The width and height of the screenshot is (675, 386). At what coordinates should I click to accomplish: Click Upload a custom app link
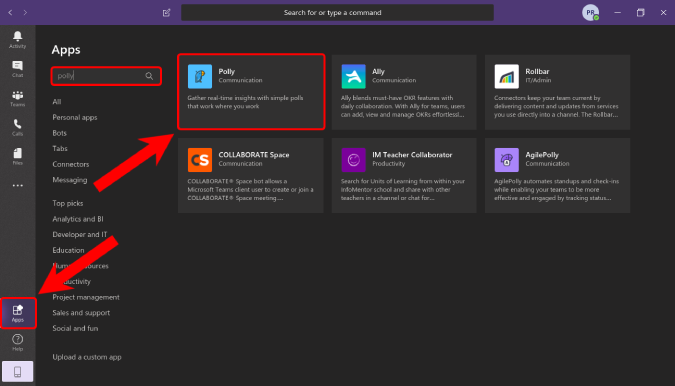point(87,357)
